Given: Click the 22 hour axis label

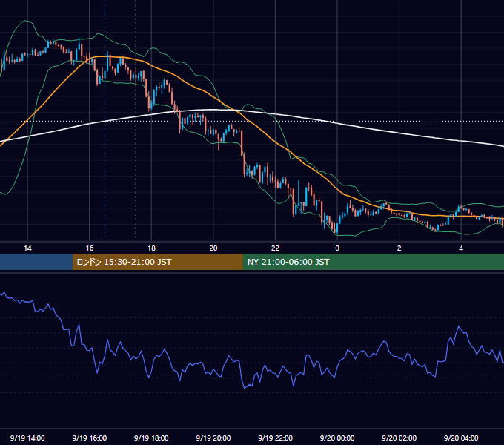Looking at the screenshot, I should [275, 248].
